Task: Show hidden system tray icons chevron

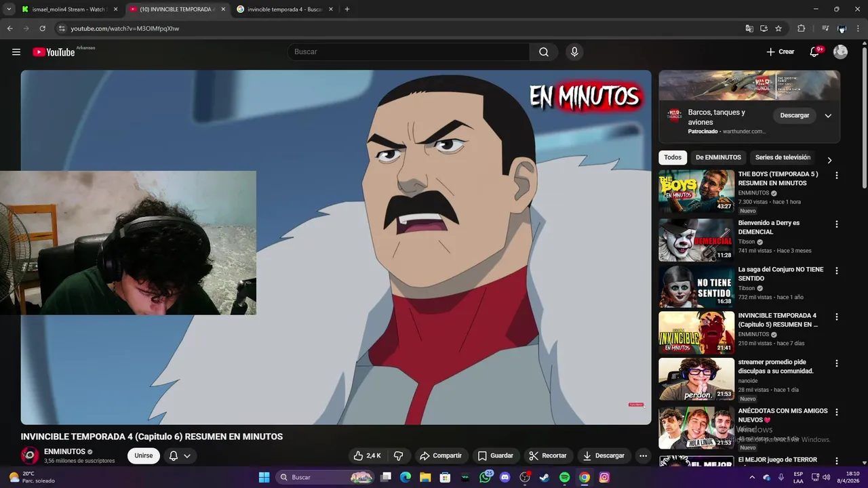Action: click(752, 477)
